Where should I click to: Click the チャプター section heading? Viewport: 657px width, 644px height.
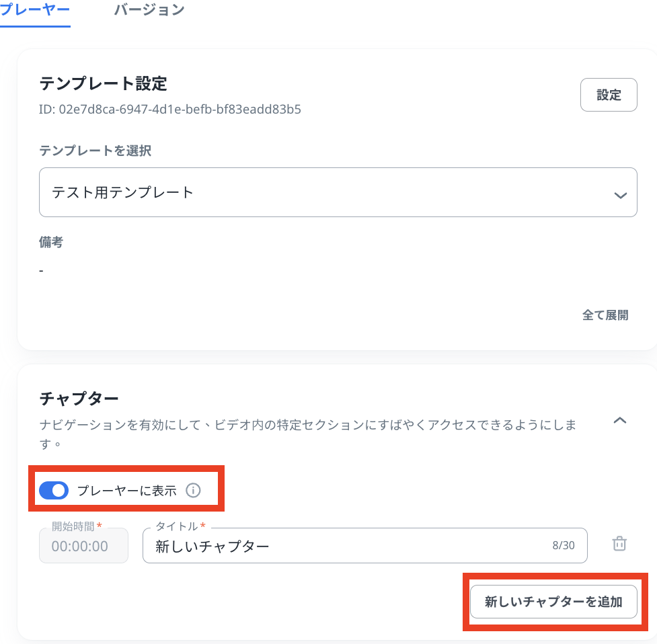[x=79, y=398]
